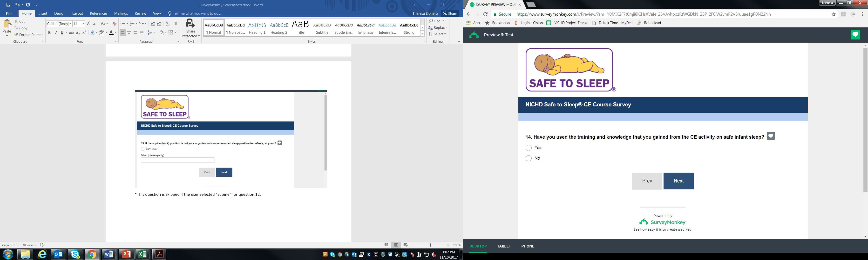Click the Bold formatting icon
Screen dimensions: 868x260
49,33
